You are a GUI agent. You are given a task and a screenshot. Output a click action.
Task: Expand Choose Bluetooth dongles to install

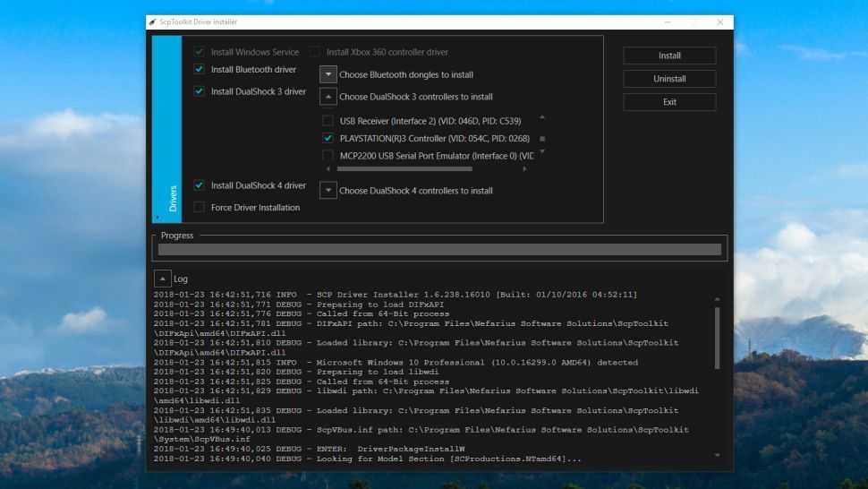click(328, 74)
